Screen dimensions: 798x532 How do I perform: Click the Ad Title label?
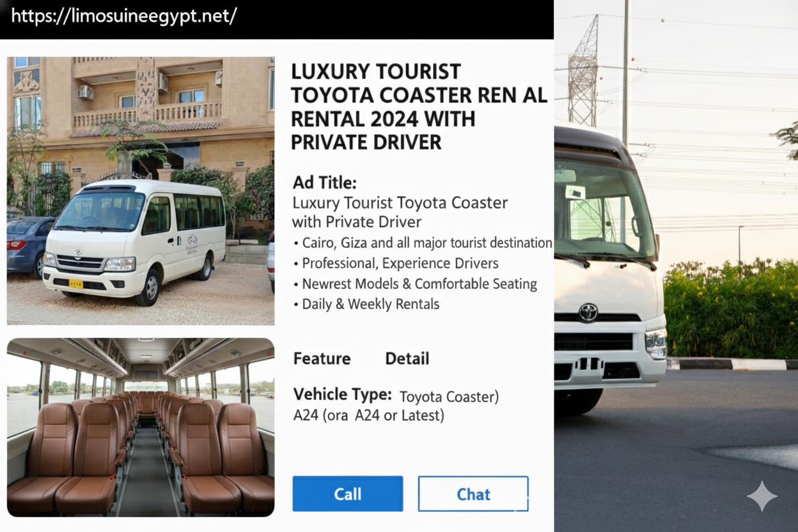point(325,183)
